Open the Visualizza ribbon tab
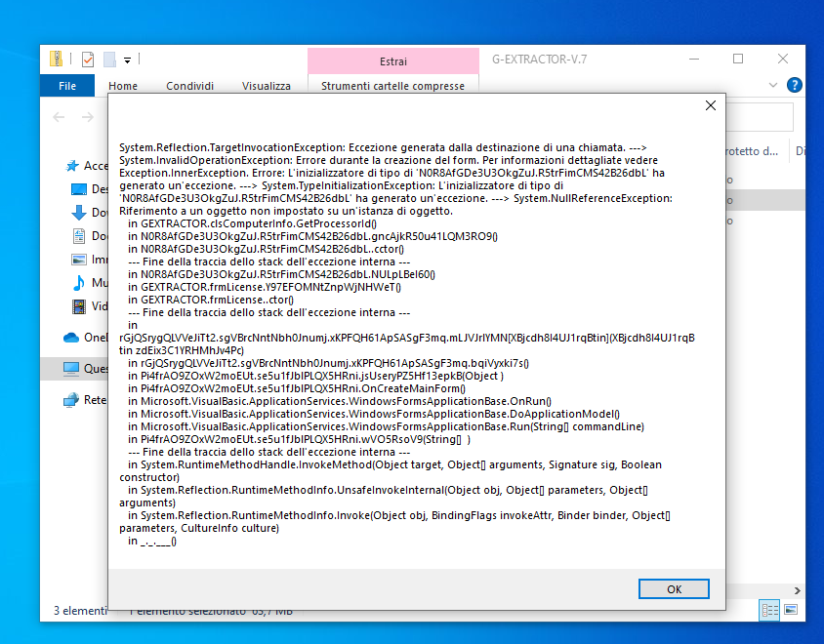Screen dimensions: 824x644 pyautogui.click(x=266, y=86)
